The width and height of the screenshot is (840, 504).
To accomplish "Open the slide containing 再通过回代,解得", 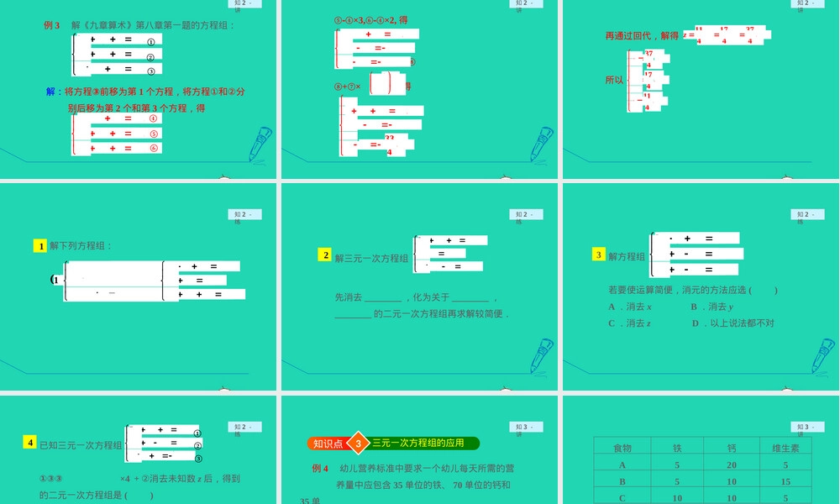I will pos(701,88).
